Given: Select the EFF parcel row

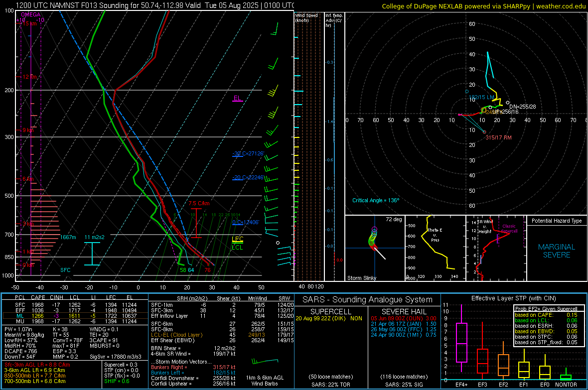Looking at the screenshot, I should pyautogui.click(x=75, y=310).
